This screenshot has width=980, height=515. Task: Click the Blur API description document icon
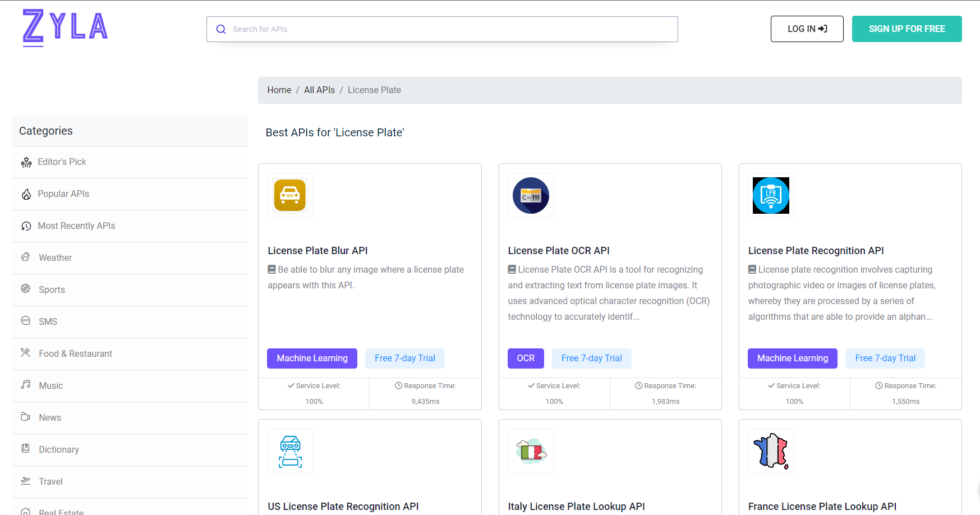pyautogui.click(x=272, y=269)
